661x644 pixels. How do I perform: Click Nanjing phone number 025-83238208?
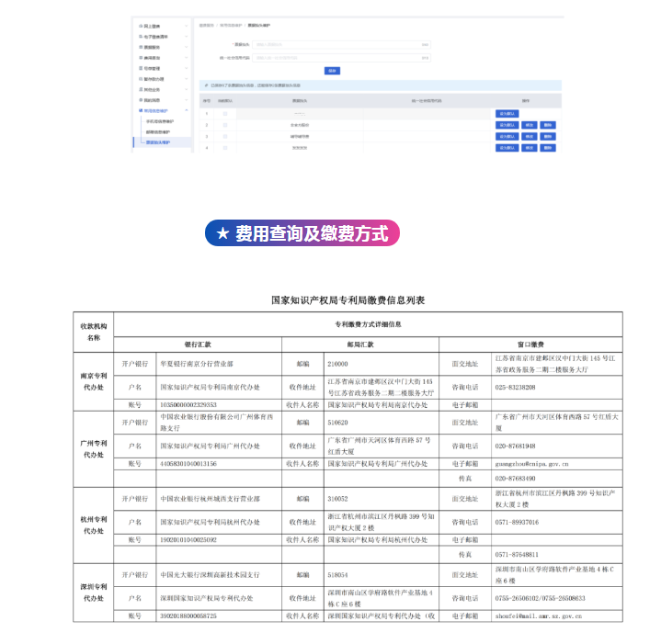pos(515,388)
